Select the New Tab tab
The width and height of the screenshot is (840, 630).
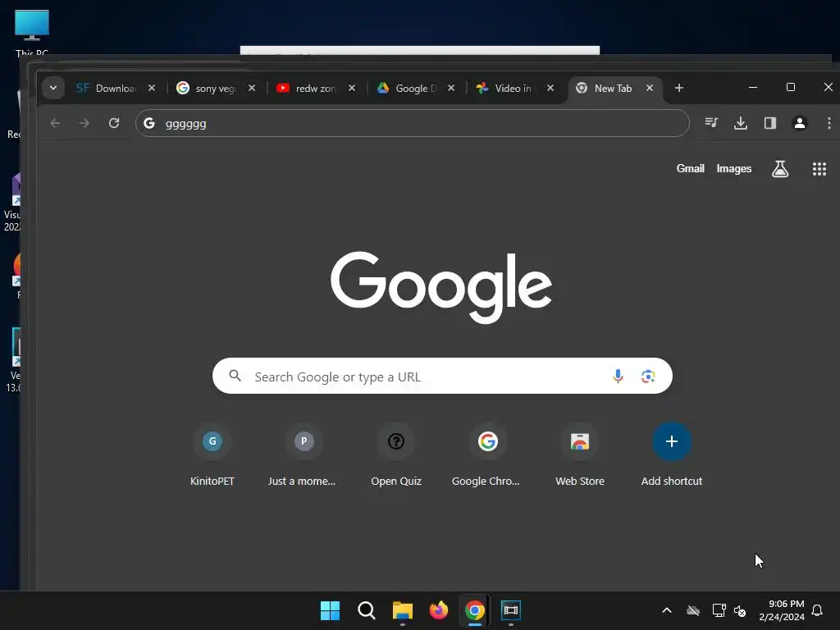click(x=615, y=88)
